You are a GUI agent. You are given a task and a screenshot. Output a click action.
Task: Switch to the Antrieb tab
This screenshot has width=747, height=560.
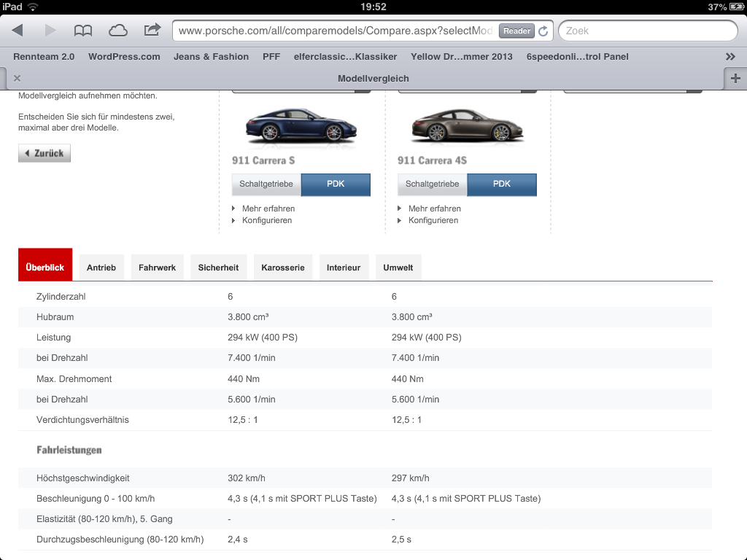click(101, 268)
